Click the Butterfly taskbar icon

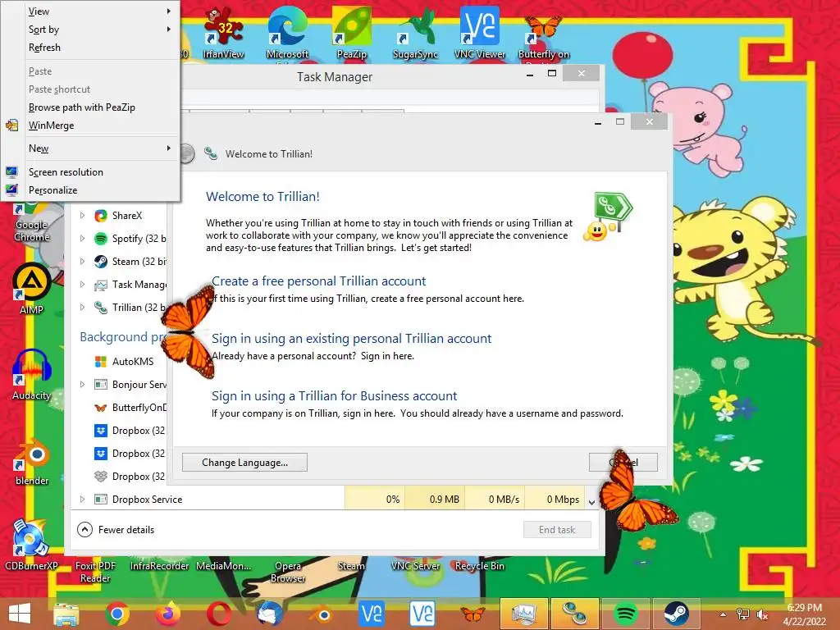473,614
